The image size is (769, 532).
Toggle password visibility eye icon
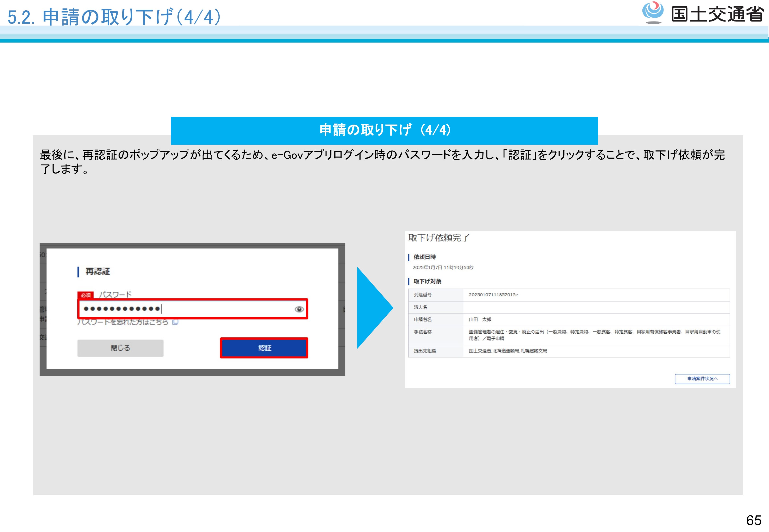coord(299,309)
